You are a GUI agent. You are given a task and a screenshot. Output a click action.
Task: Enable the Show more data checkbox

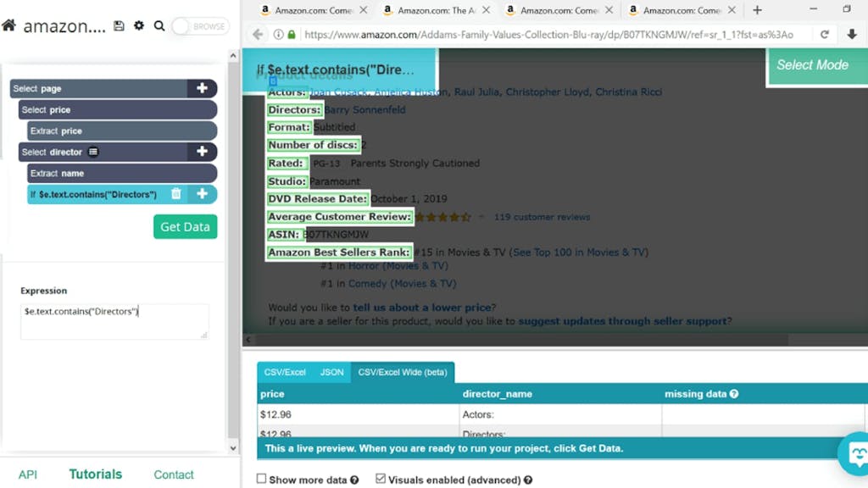(261, 479)
